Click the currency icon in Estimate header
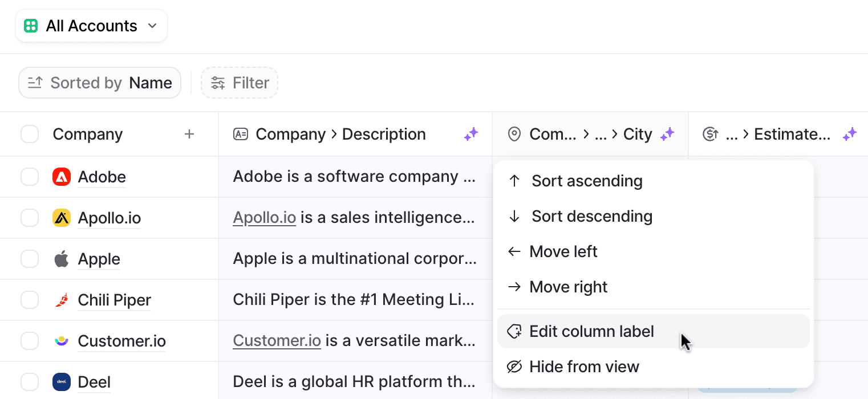 [710, 134]
